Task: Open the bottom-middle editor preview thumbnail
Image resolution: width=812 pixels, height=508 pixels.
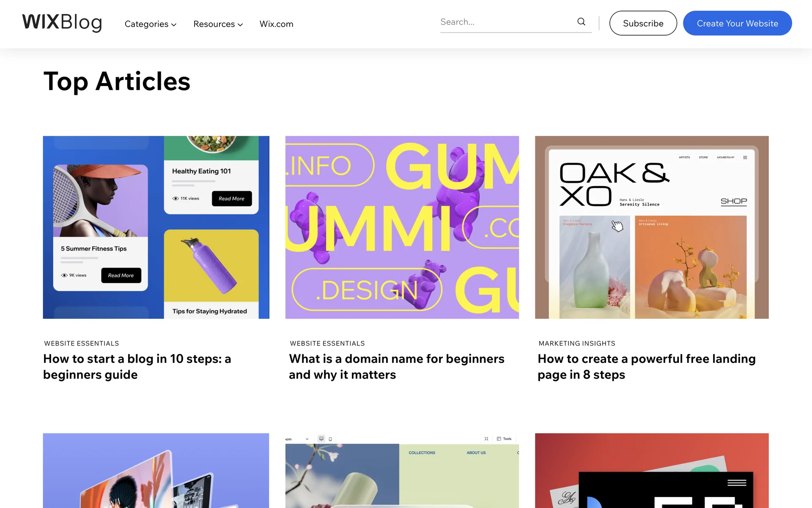Action: point(402,470)
